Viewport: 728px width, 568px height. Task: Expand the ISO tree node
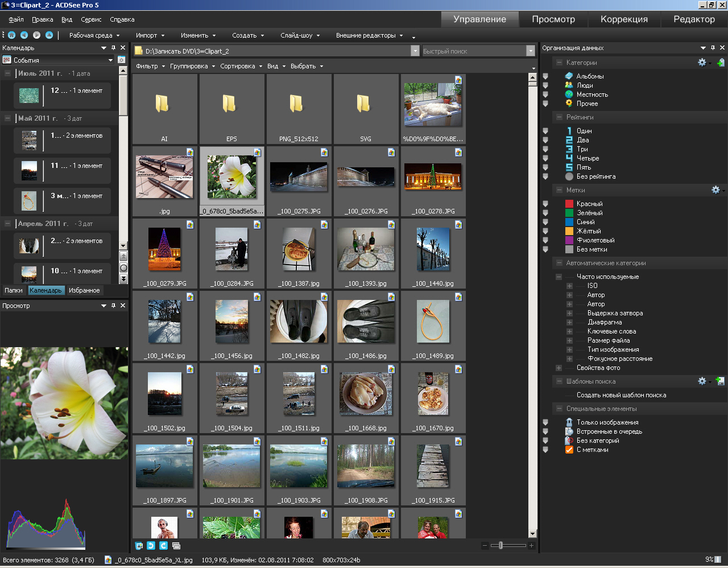tap(569, 286)
